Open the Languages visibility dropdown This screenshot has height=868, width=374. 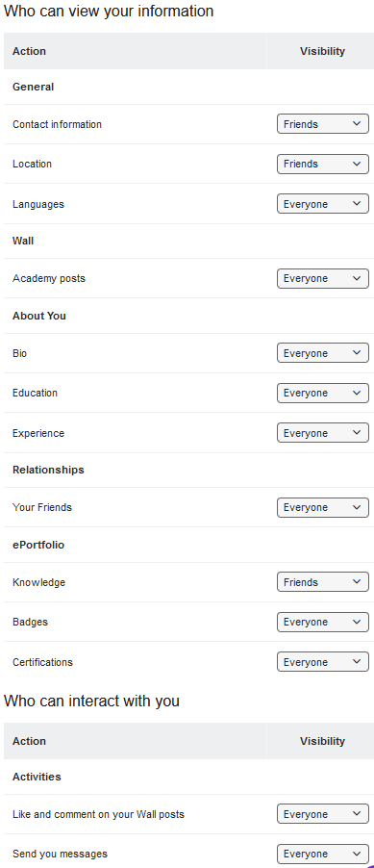tap(322, 204)
